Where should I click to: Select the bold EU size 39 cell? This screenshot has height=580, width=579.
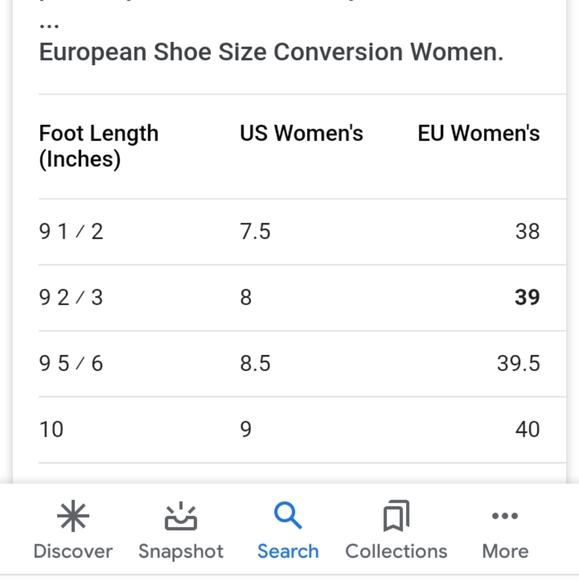[527, 297]
